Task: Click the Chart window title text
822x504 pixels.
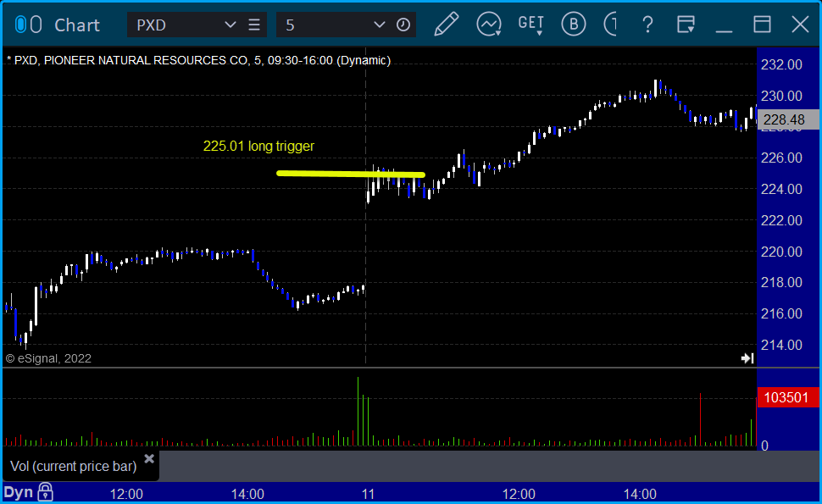Action: 77,25
